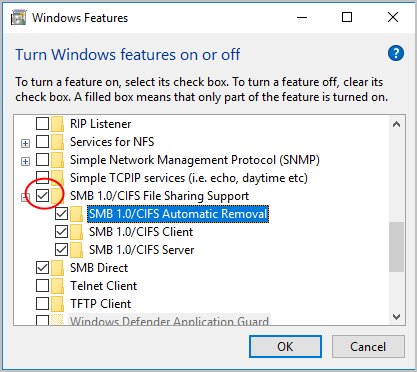Click the scrollbar down arrow
Image resolution: width=417 pixels, height=372 pixels.
396,317
